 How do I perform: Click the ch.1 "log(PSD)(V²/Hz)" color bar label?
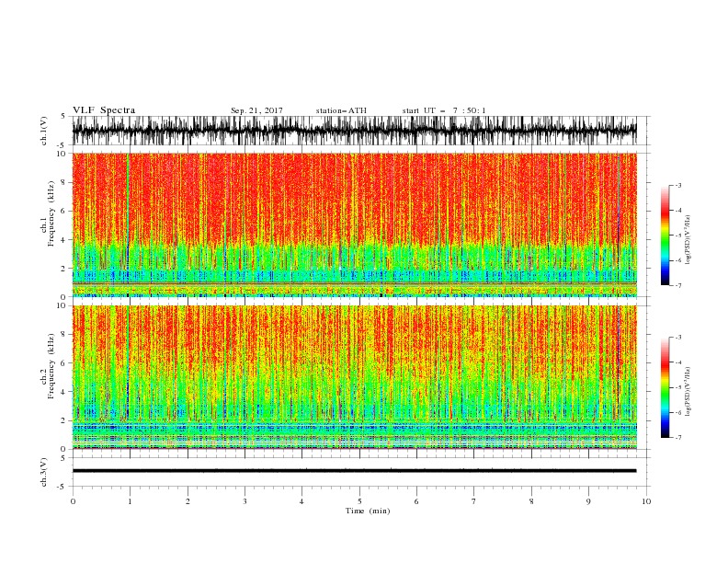pyautogui.click(x=688, y=240)
